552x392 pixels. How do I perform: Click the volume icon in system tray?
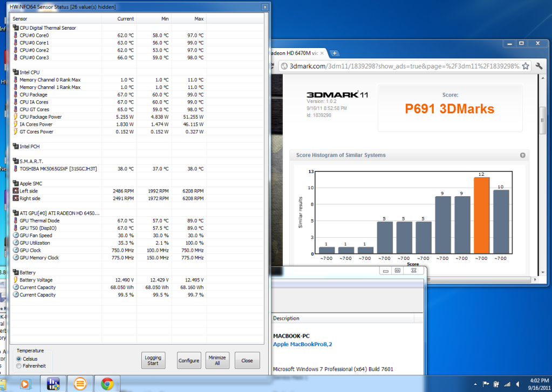click(517, 384)
